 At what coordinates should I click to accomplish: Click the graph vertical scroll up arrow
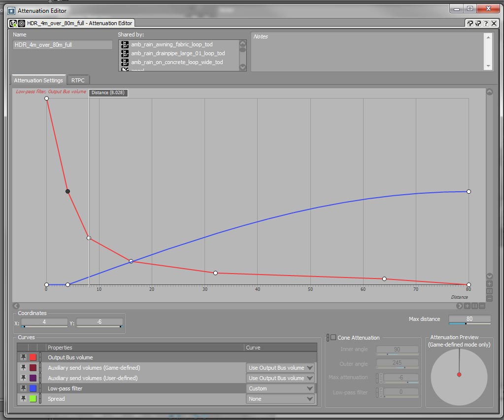coord(490,92)
